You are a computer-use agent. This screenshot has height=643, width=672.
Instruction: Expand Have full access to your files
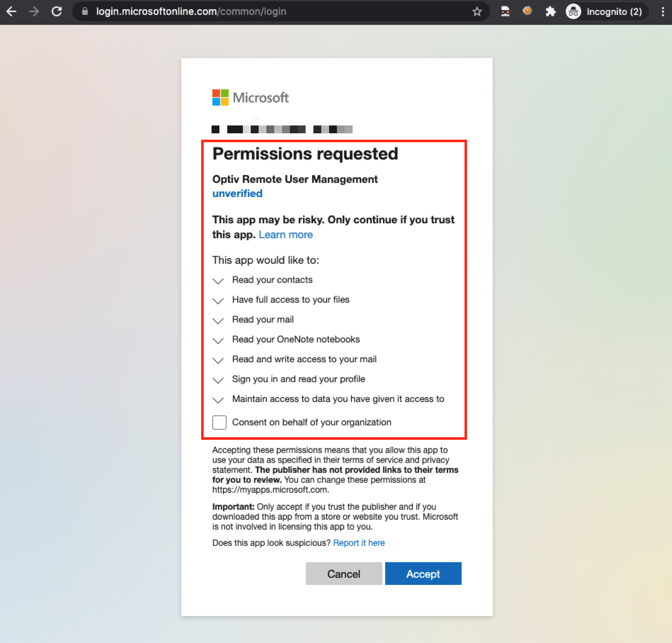218,300
